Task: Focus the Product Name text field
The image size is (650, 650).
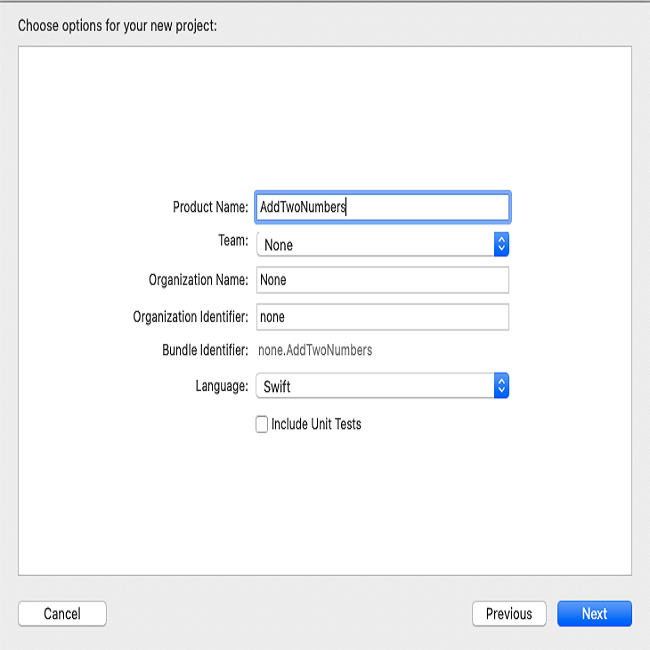Action: [382, 207]
